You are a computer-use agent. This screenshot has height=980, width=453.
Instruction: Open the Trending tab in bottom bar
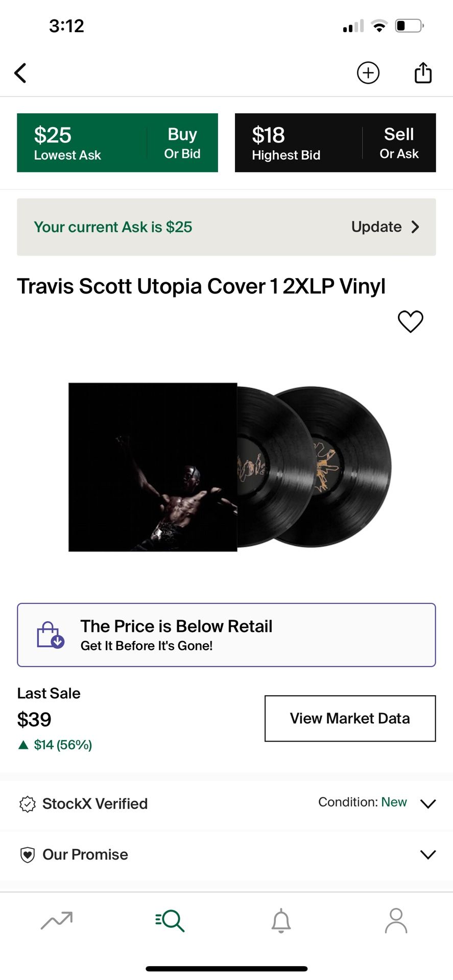click(x=57, y=920)
